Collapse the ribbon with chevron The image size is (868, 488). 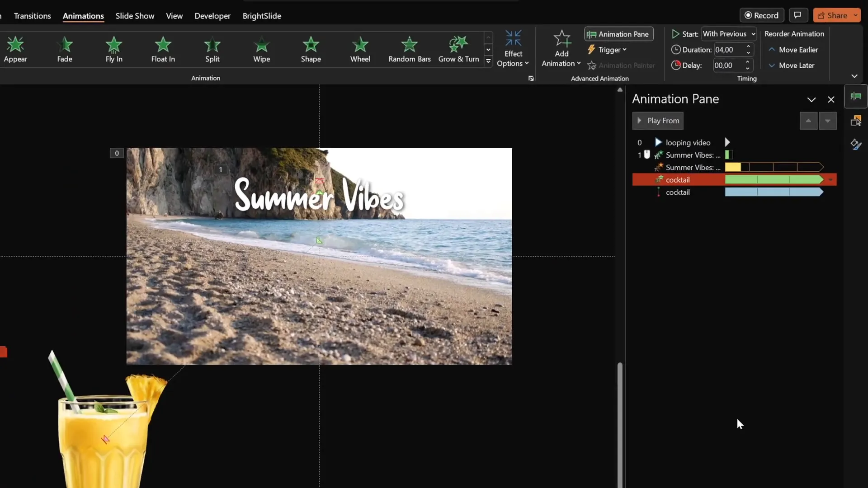click(854, 76)
